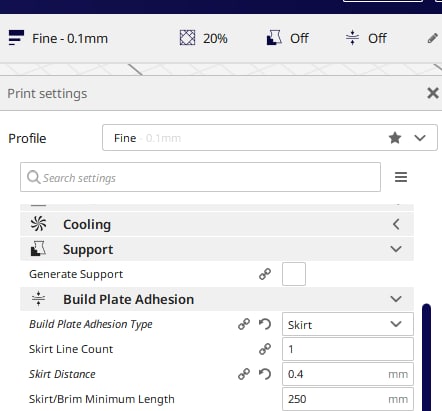This screenshot has height=411, width=442.
Task: Click the layer height profile icon
Action: (x=16, y=38)
